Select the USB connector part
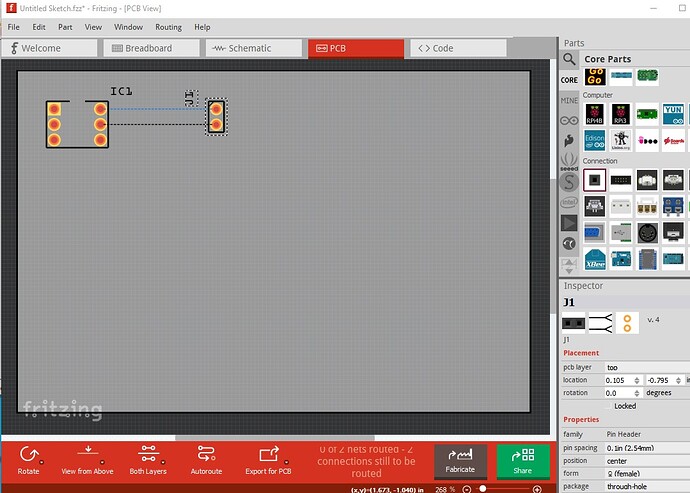Screen dimensions: 690x493 [x=620, y=232]
